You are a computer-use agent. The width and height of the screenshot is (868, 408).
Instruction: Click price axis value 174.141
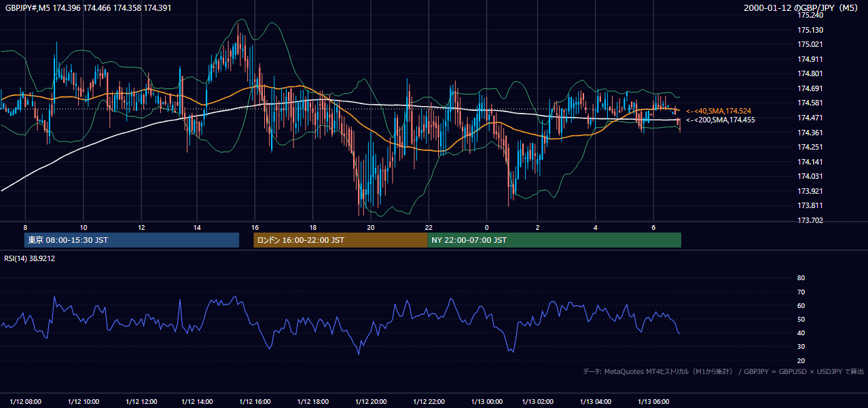point(810,162)
